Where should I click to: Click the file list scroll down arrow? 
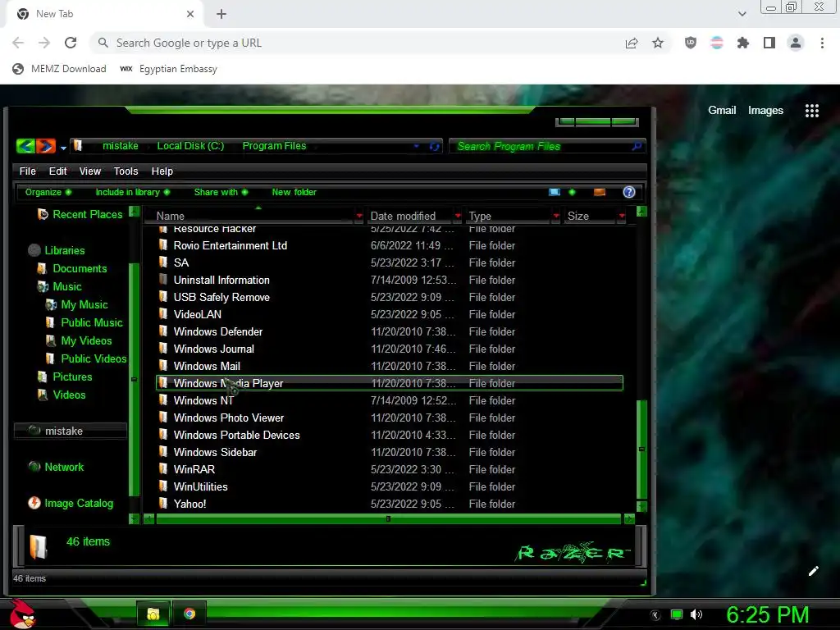coord(641,506)
